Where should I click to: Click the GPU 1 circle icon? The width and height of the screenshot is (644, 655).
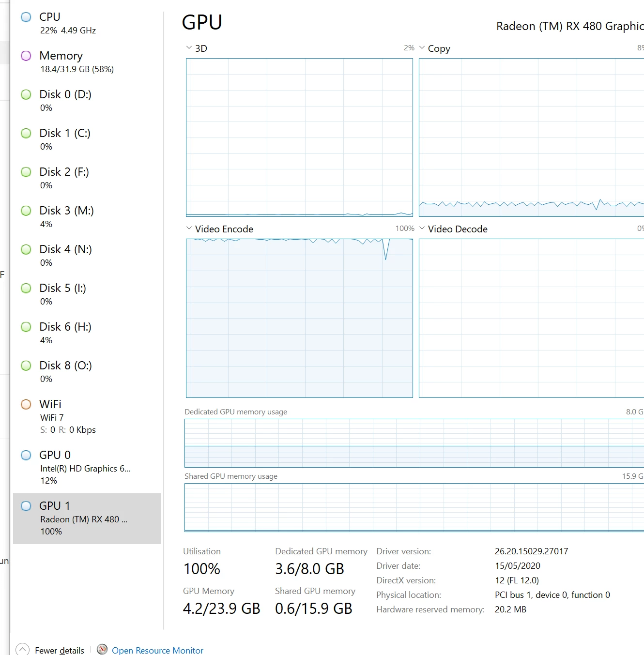tap(26, 506)
